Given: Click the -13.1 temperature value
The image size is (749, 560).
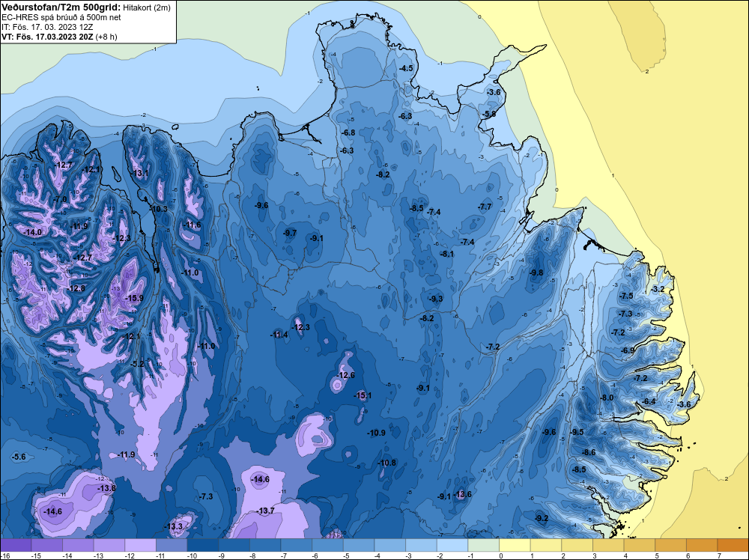Looking at the screenshot, I should (140, 173).
